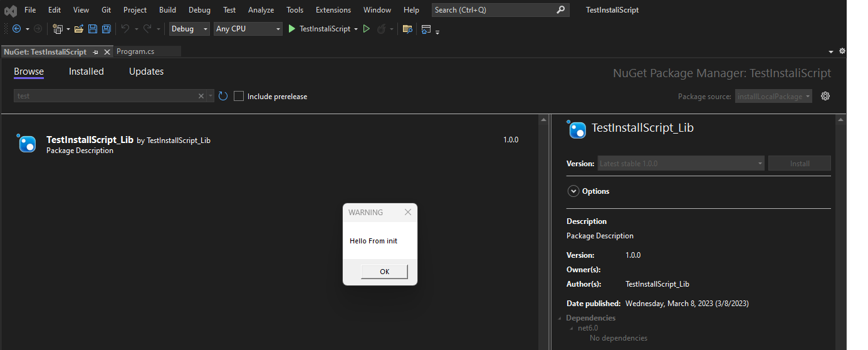Click the Search (Ctrl+Q) box
This screenshot has height=350, width=868.
coord(501,10)
